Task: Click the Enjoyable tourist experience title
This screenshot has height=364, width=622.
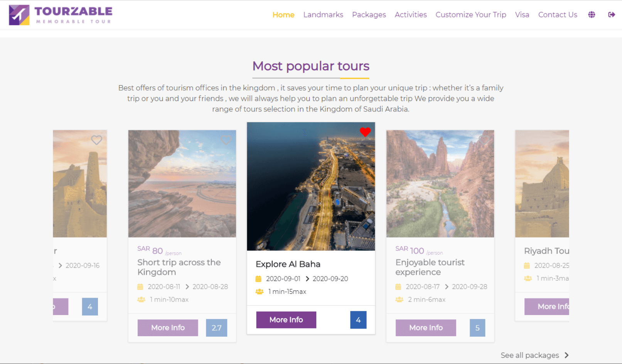Action: tap(430, 267)
